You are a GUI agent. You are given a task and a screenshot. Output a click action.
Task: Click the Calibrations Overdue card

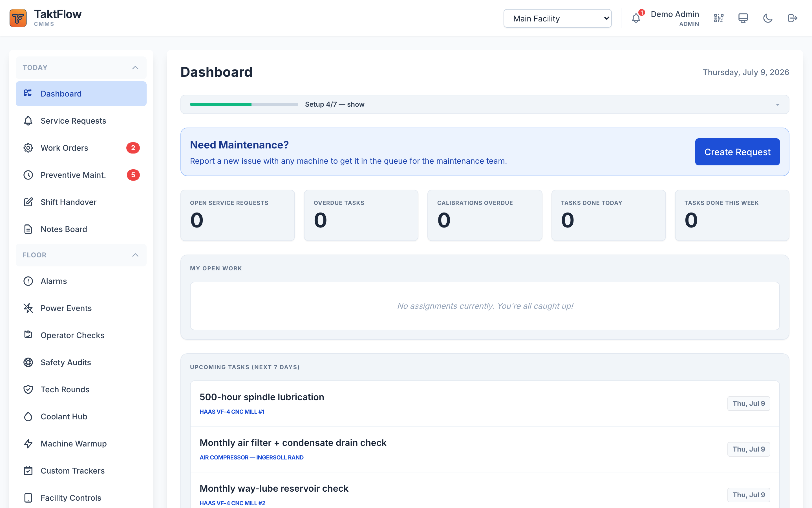(485, 215)
